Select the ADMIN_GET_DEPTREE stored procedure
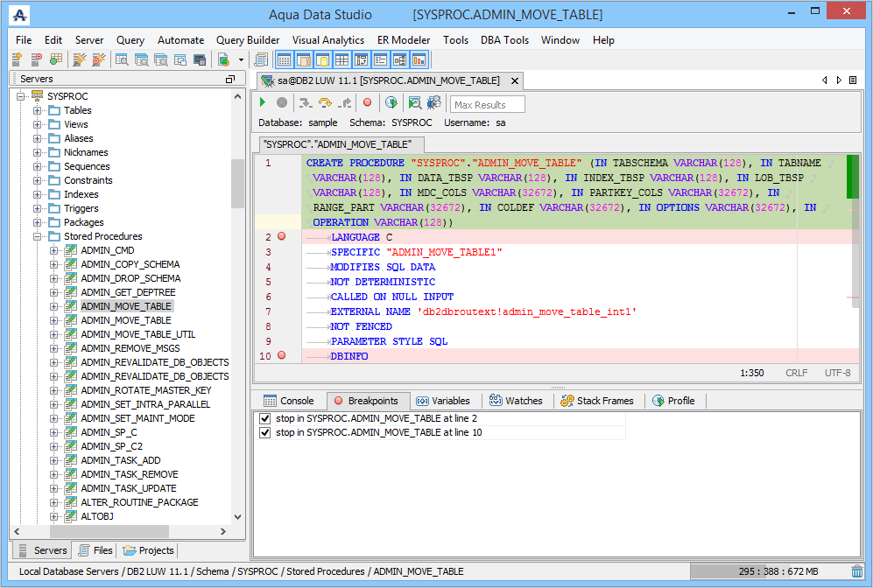873x588 pixels. 128,292
